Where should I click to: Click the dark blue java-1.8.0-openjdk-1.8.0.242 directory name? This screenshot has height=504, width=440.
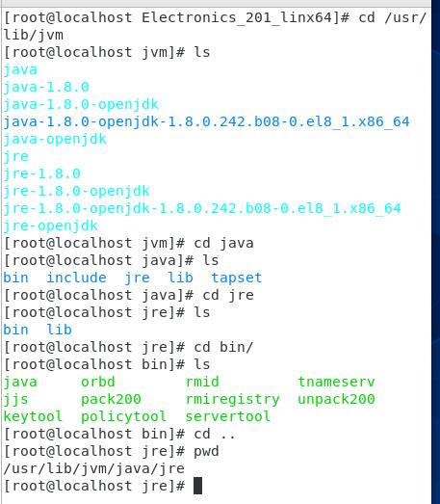(x=206, y=121)
